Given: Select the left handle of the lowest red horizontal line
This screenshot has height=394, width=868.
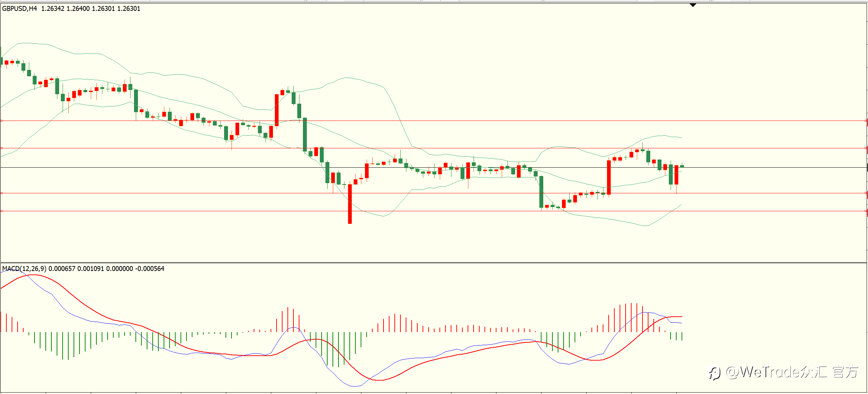Looking at the screenshot, I should tap(1, 211).
